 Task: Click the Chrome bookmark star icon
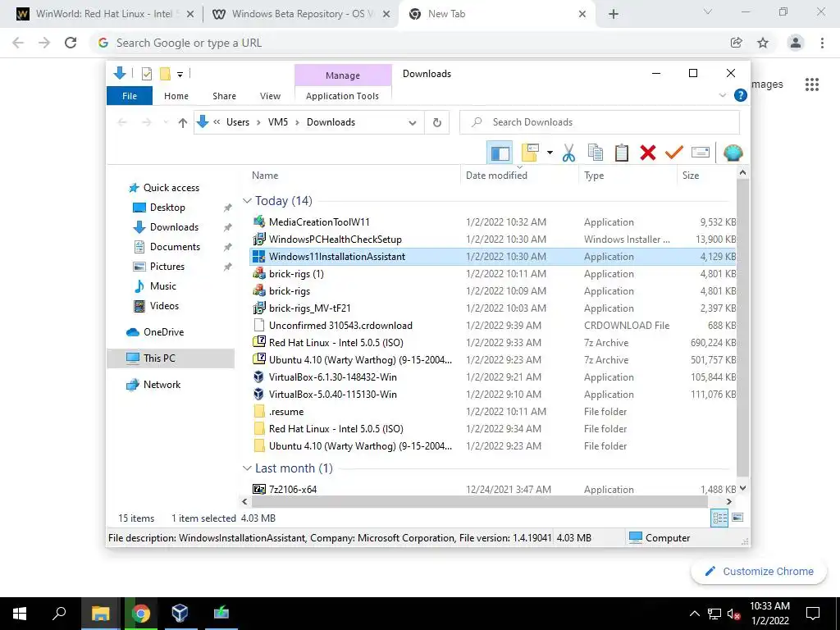[x=763, y=43]
